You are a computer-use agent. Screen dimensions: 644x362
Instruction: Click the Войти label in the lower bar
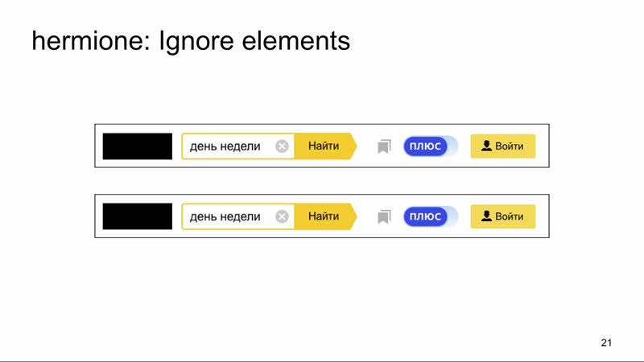click(x=510, y=216)
